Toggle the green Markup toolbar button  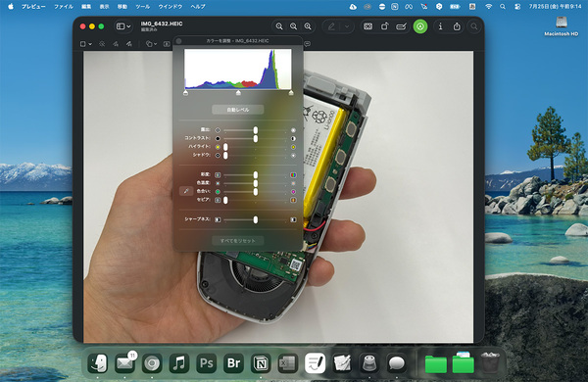(420, 26)
